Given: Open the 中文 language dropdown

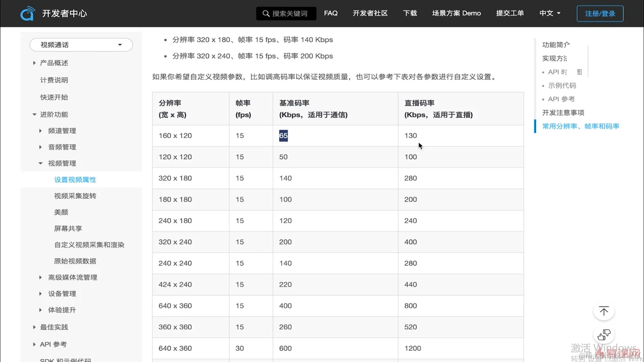Looking at the screenshot, I should (549, 13).
